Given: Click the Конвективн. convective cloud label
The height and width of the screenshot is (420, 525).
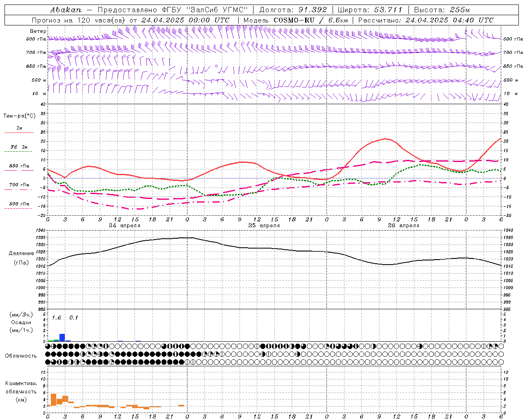Looking at the screenshot, I should point(21,383).
